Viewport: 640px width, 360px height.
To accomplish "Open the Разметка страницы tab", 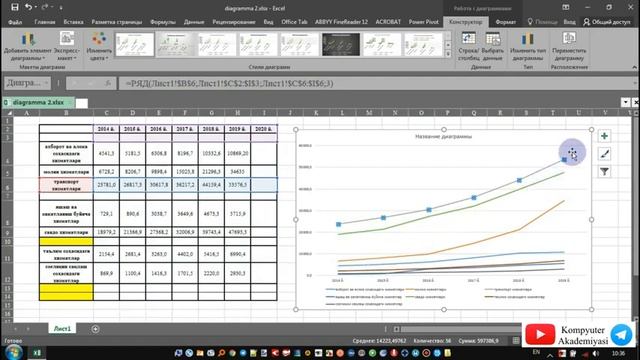I will 117,22.
